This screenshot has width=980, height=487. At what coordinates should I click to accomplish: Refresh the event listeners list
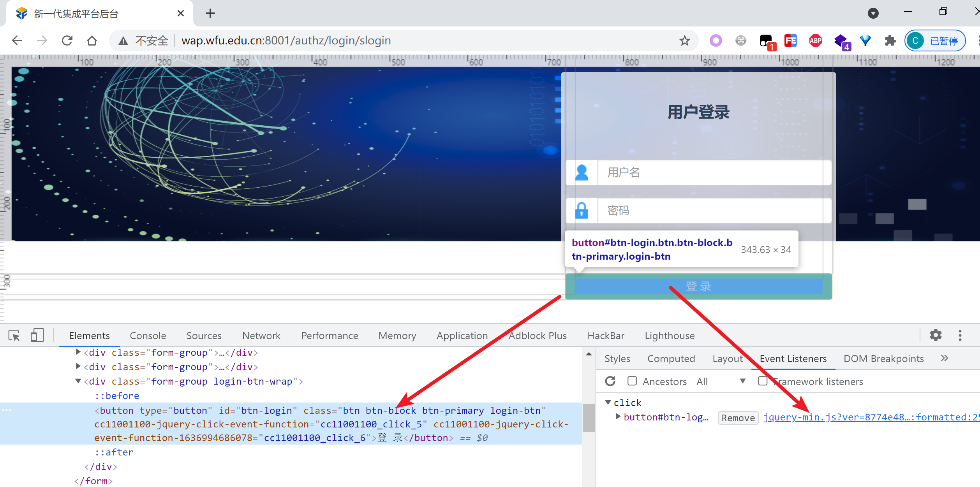coord(610,381)
